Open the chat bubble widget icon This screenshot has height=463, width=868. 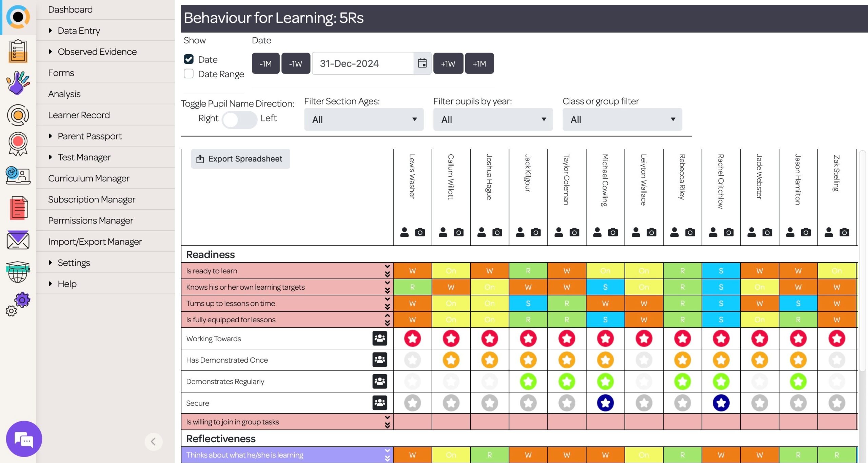click(x=24, y=439)
